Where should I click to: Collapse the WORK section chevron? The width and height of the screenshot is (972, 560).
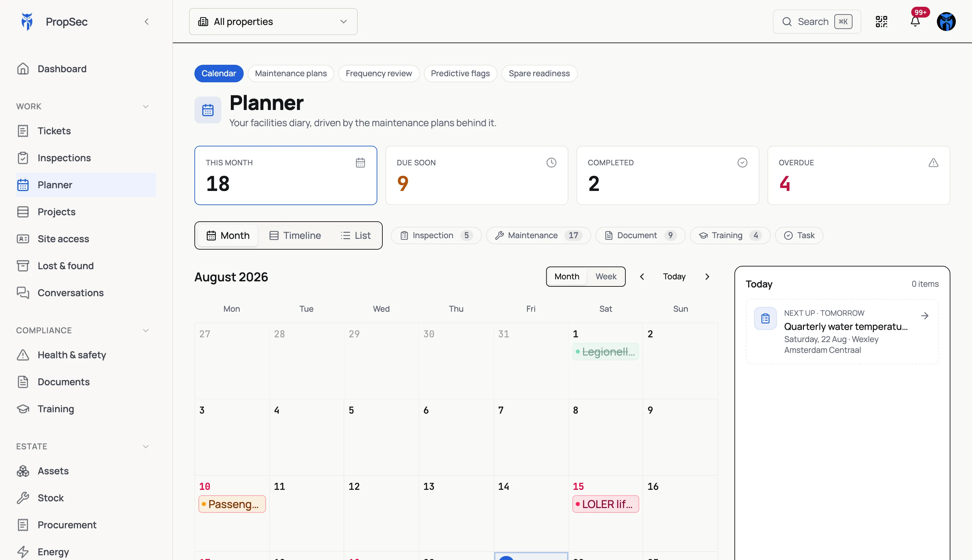tap(146, 106)
